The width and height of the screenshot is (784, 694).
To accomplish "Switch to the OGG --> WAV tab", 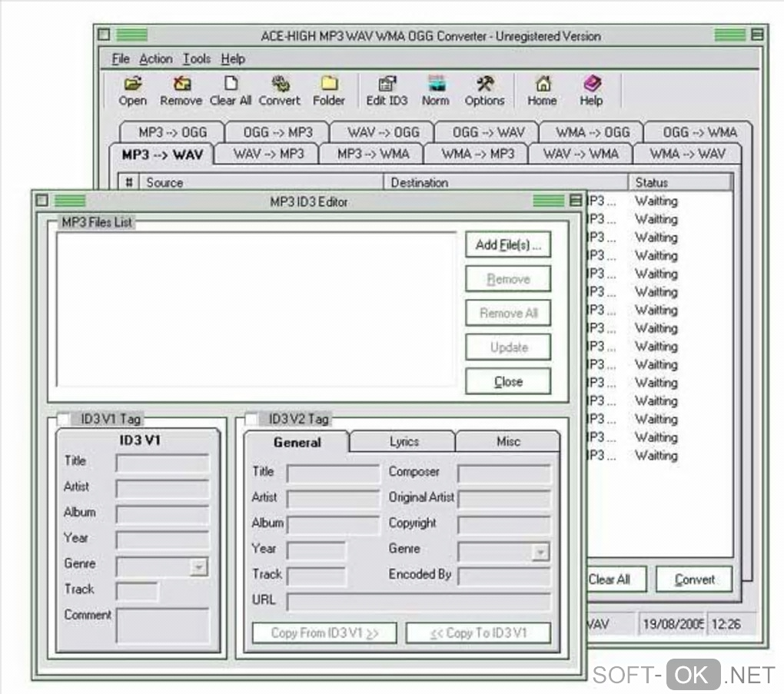I will click(x=488, y=132).
